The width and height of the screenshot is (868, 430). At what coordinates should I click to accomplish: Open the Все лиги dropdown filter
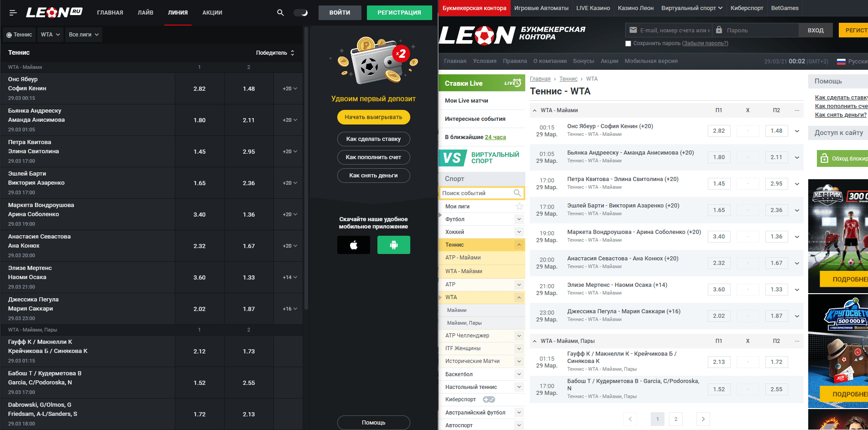84,35
